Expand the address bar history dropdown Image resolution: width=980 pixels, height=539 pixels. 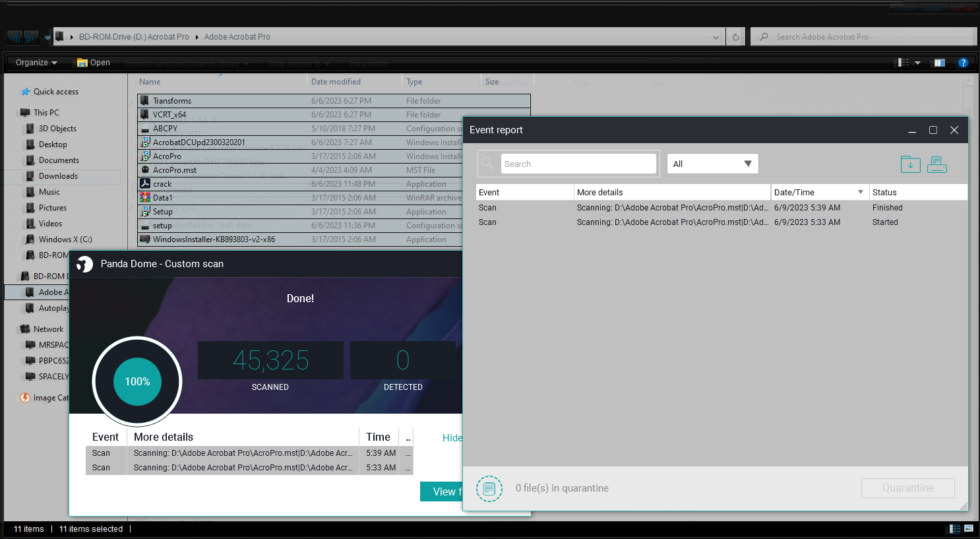716,38
